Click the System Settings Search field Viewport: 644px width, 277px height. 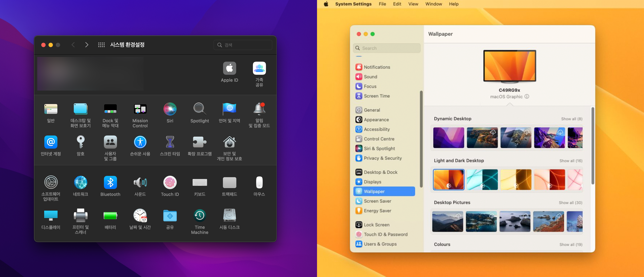(387, 48)
